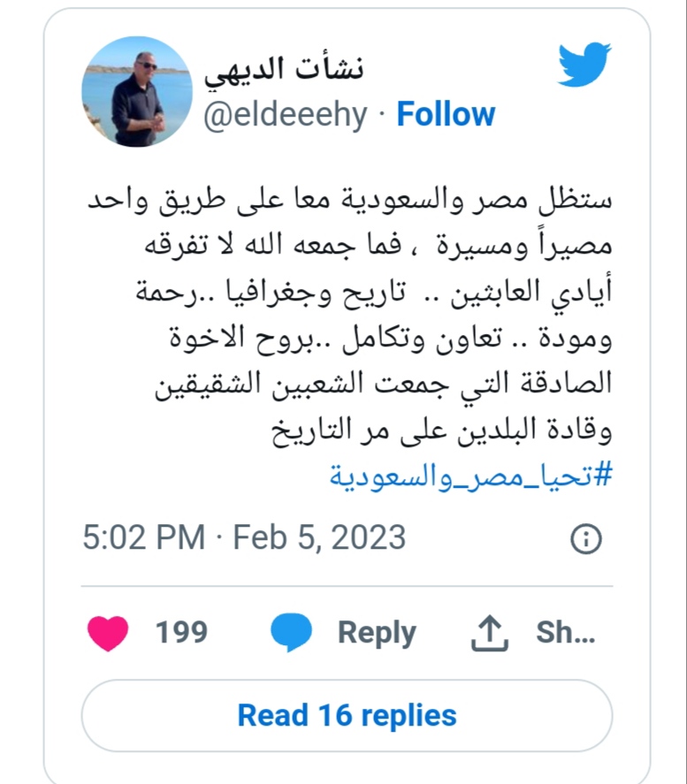
Task: Click the blue reply bubble icon
Action: (291, 632)
